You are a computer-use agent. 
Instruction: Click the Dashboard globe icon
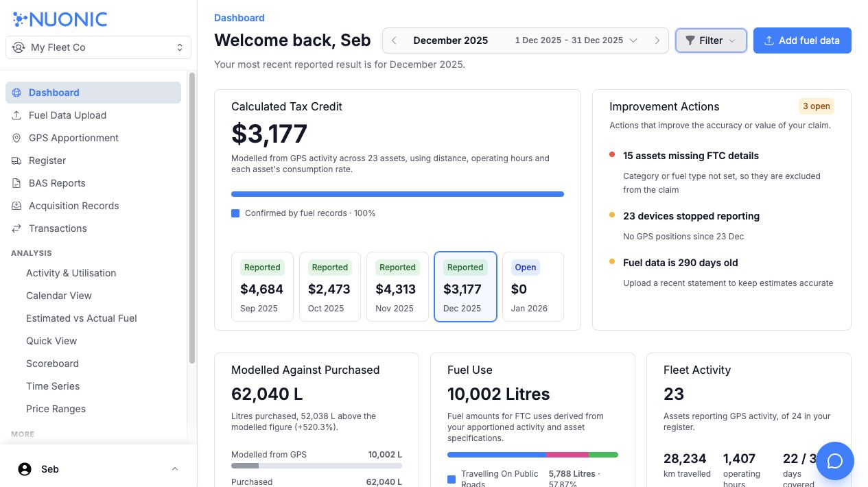(x=16, y=93)
